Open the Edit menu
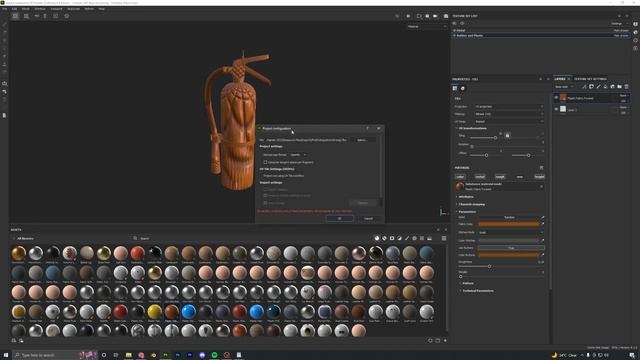 click(14, 9)
